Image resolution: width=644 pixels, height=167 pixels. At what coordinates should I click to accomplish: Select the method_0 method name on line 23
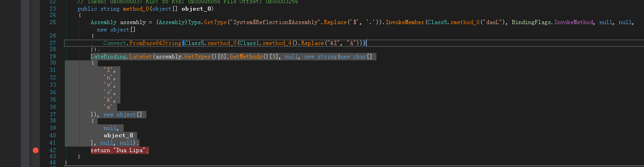[x=136, y=9]
